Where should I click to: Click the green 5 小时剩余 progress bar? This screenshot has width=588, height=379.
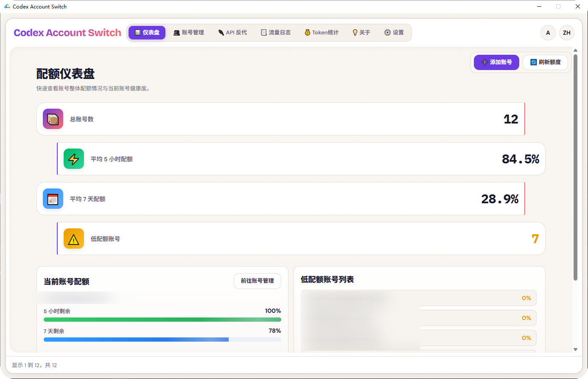(x=162, y=320)
